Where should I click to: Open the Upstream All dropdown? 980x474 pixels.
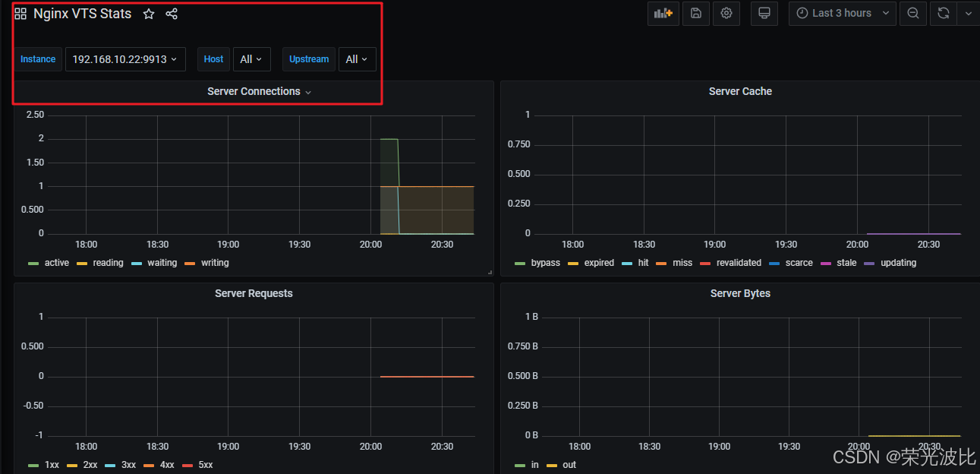[357, 59]
